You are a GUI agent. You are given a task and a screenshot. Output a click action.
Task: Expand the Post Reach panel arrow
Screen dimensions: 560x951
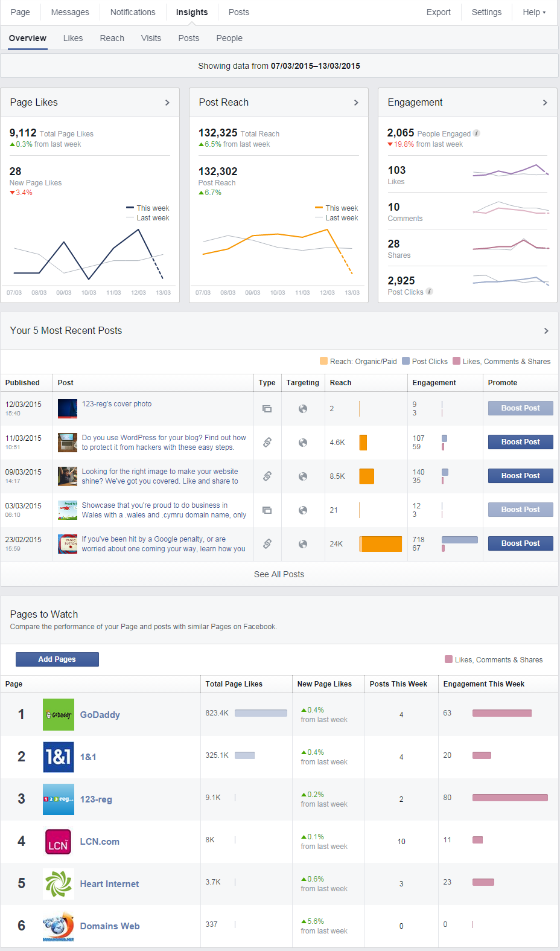click(x=356, y=103)
